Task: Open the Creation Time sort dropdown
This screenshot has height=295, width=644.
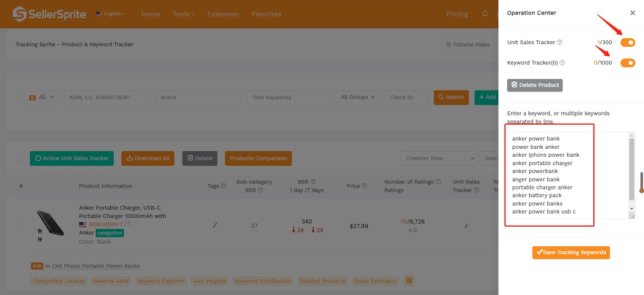Action: 438,158
